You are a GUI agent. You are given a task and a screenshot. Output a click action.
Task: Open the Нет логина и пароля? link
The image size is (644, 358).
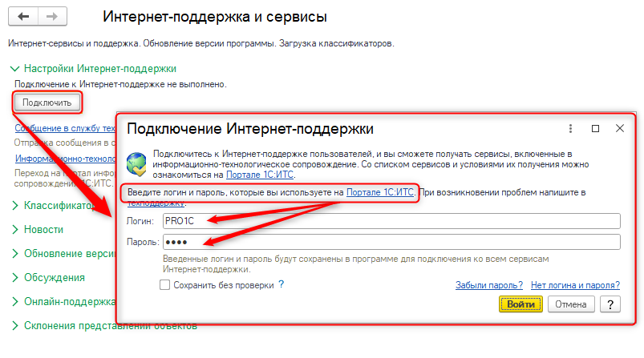pyautogui.click(x=575, y=285)
